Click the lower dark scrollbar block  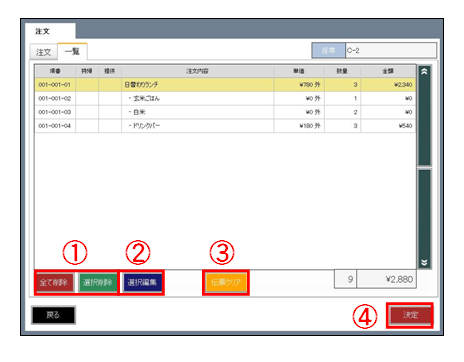[425, 219]
